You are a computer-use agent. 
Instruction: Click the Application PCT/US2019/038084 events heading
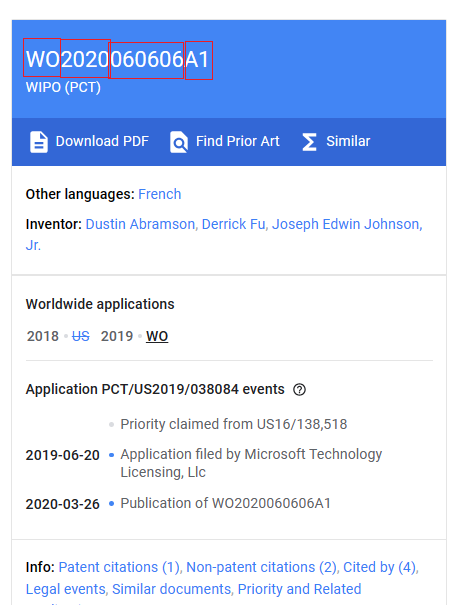click(x=155, y=389)
